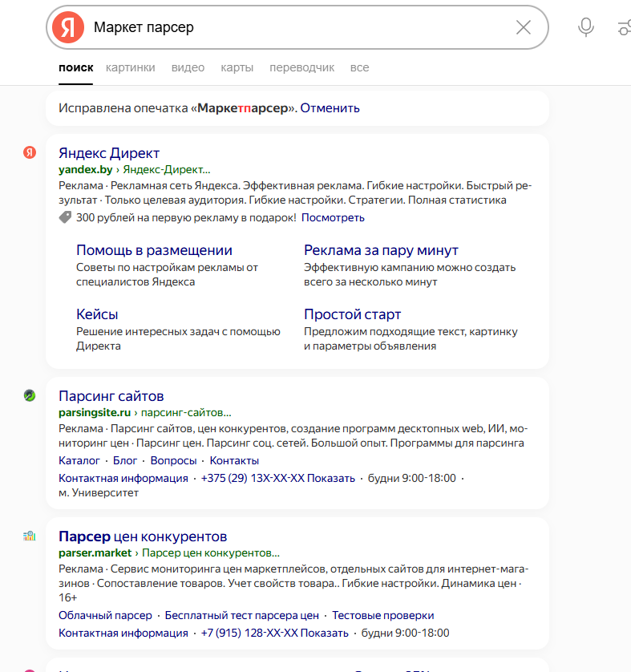
Task: Click будни 9:00-18:00 under parser.market
Action: click(405, 633)
